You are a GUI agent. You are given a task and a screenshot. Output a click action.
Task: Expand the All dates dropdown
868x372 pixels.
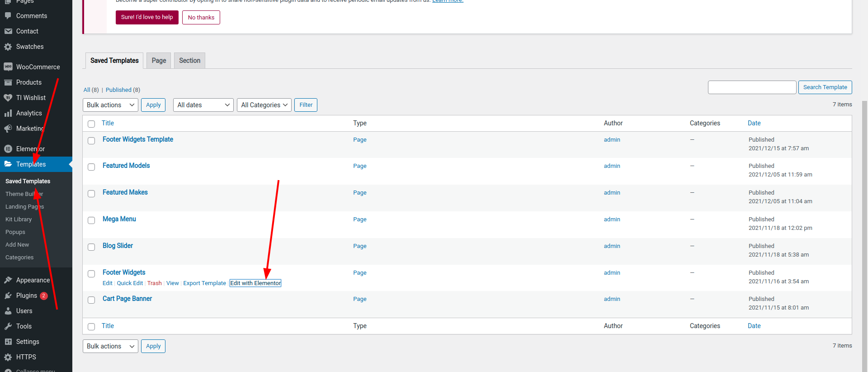[x=203, y=105]
